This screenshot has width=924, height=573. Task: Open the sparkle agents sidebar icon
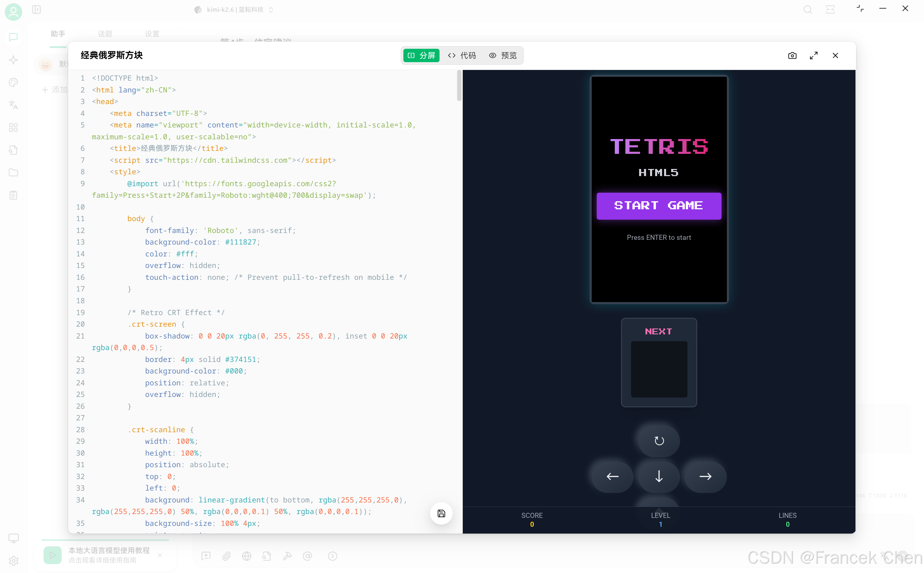pyautogui.click(x=13, y=60)
